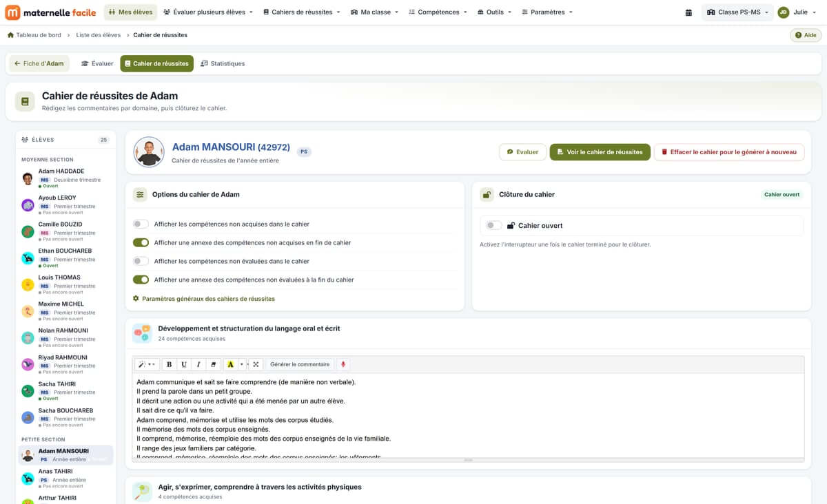Click inside the langage comment text area
This screenshot has height=504, width=827.
(468, 415)
